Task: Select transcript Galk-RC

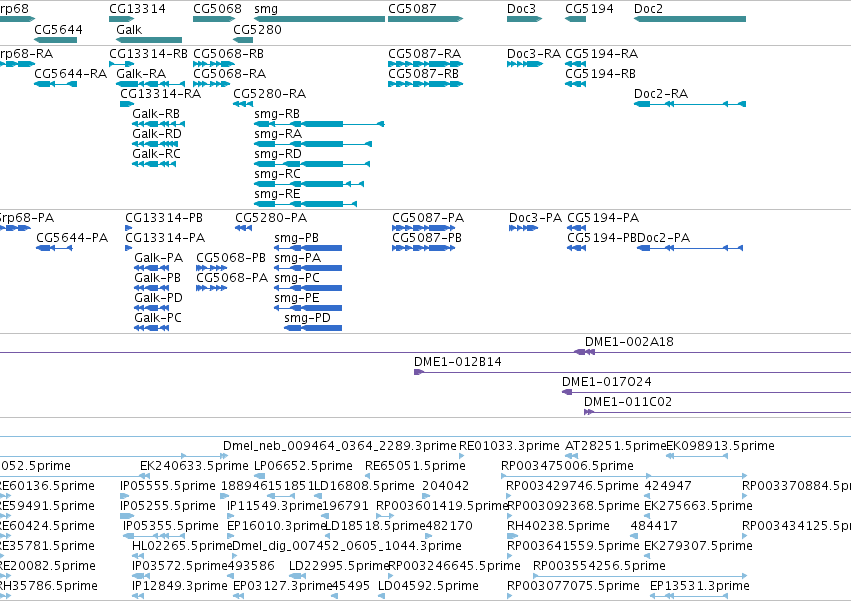Action: [154, 164]
